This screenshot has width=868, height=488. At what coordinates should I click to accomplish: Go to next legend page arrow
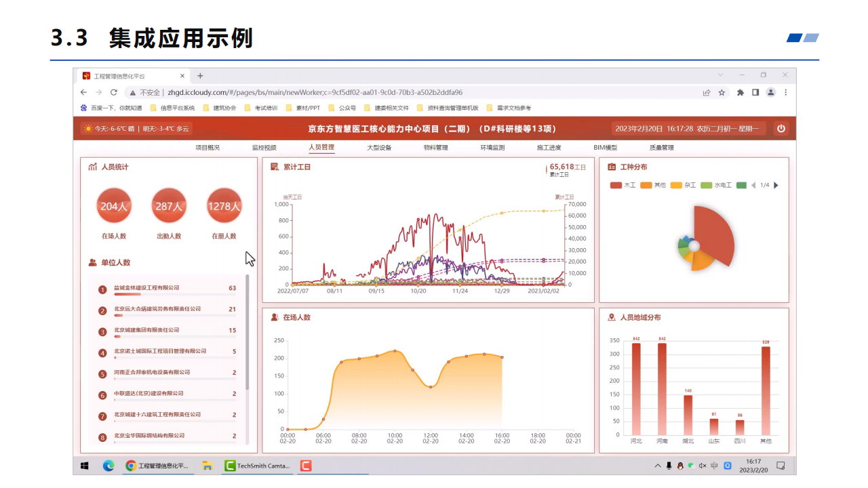tap(776, 185)
